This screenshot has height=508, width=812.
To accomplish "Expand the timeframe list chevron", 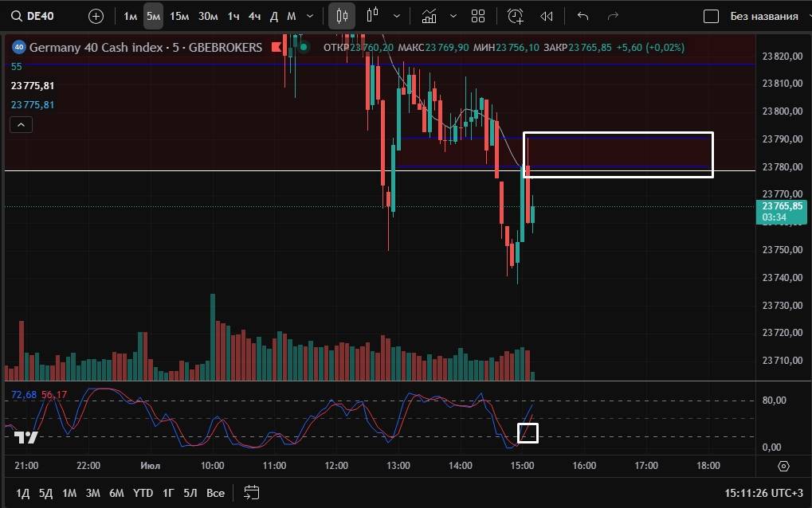I will tap(310, 17).
